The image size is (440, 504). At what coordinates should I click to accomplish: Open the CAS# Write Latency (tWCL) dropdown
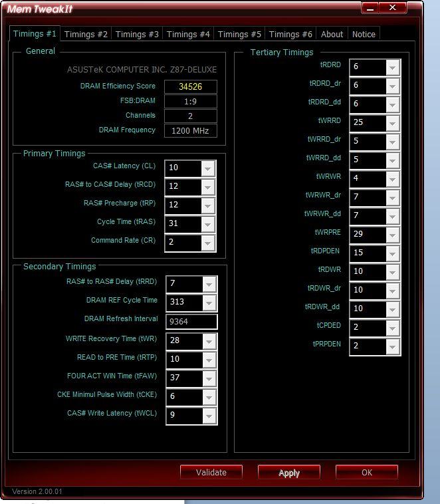pyautogui.click(x=209, y=416)
